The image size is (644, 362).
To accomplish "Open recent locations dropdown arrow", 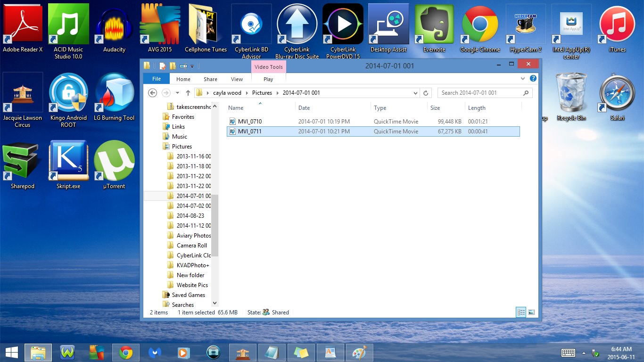I will (177, 93).
